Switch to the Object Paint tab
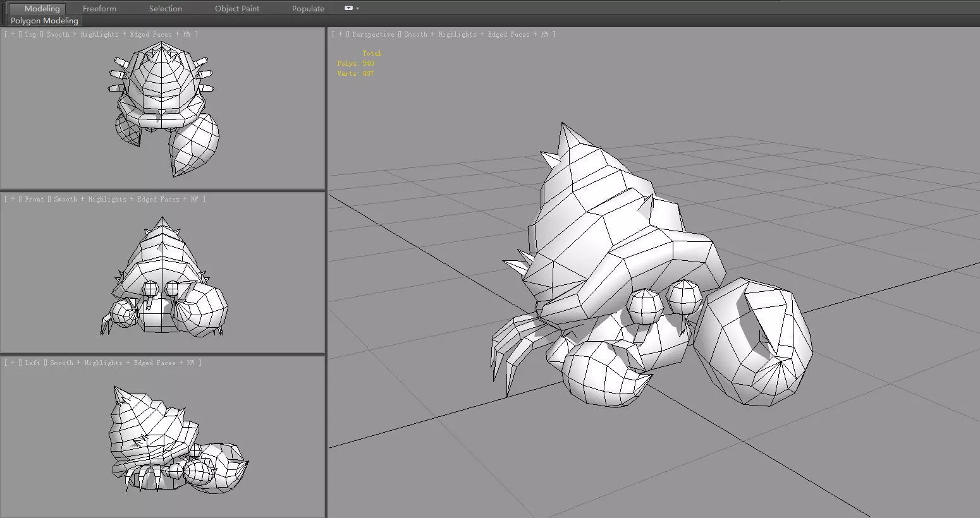This screenshot has width=980, height=518. [x=237, y=8]
